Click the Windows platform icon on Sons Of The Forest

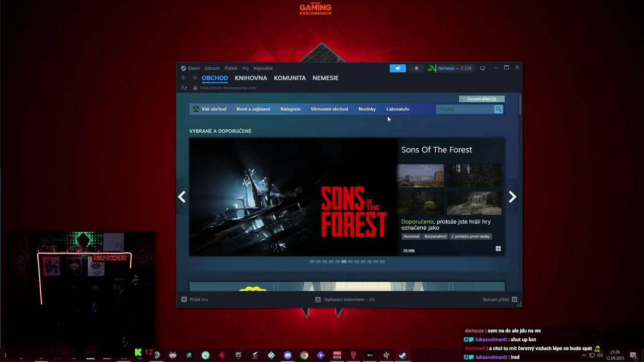click(498, 248)
